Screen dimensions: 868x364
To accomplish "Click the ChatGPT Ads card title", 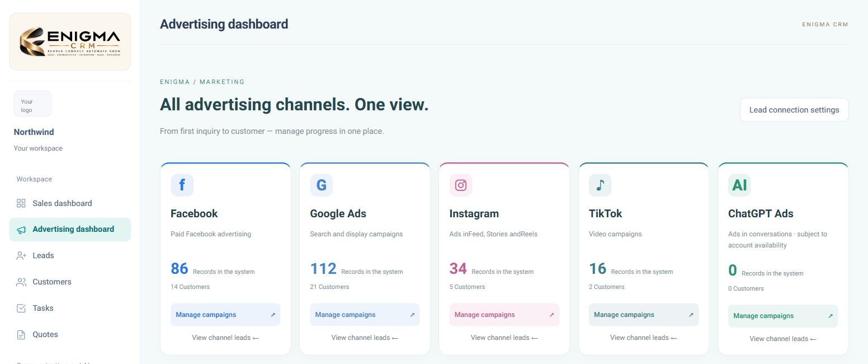I will (x=761, y=213).
